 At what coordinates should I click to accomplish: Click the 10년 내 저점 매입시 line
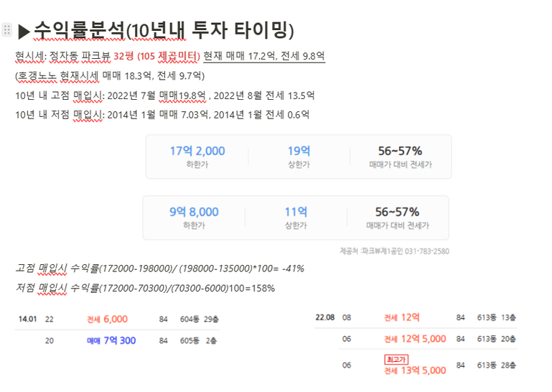[x=162, y=114]
